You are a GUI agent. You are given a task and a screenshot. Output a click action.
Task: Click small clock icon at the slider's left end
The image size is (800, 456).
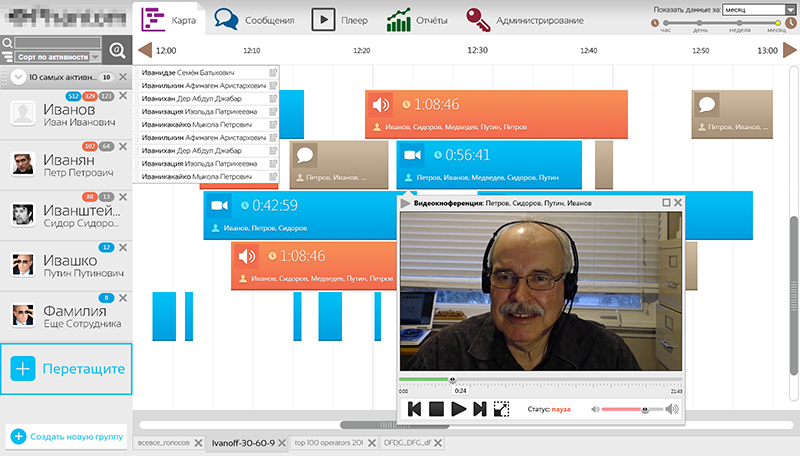655,23
